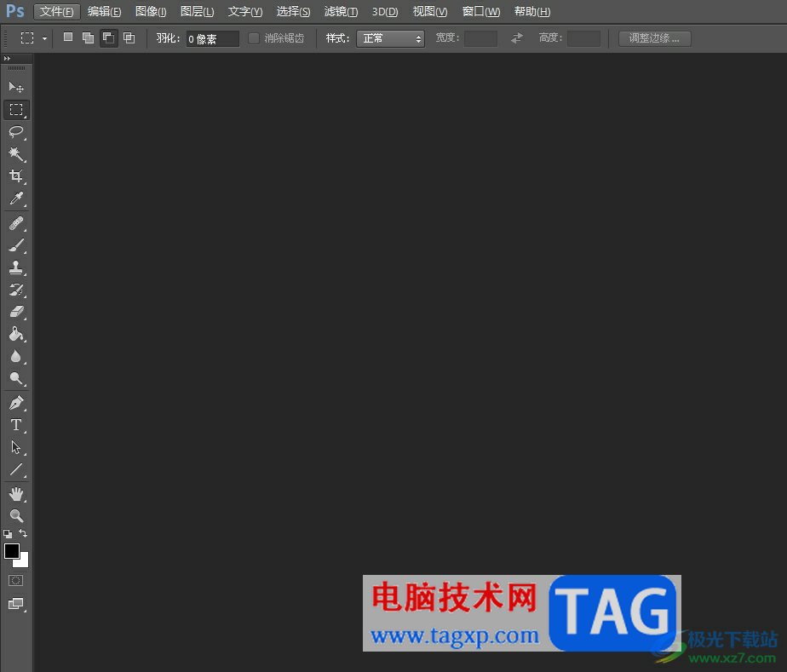Select the Lasso tool

[16, 132]
